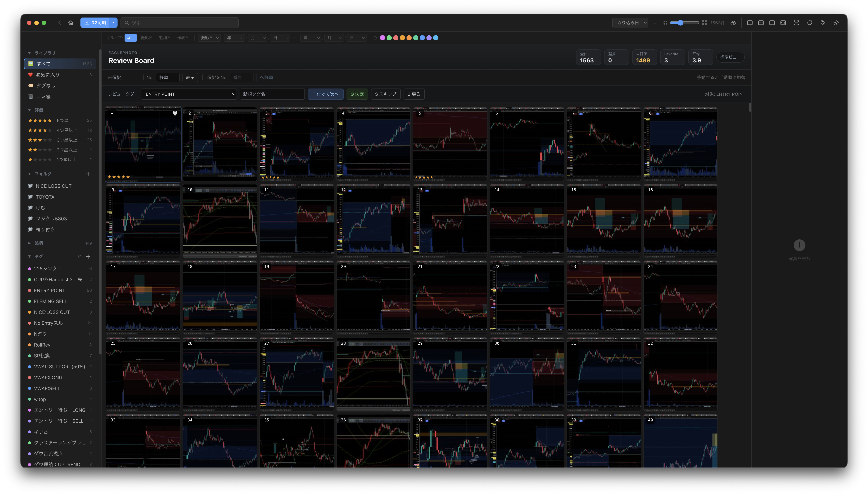Collapse the 評価 section
This screenshot has height=495, width=868.
point(30,110)
